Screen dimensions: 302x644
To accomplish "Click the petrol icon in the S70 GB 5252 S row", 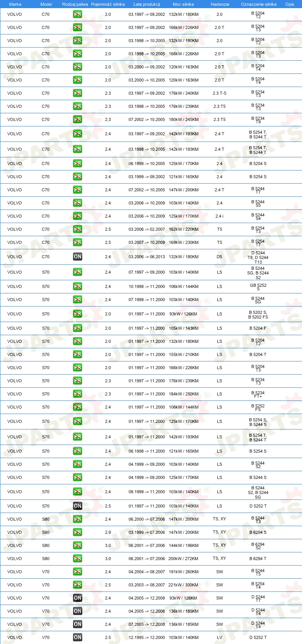I will [x=78, y=286].
